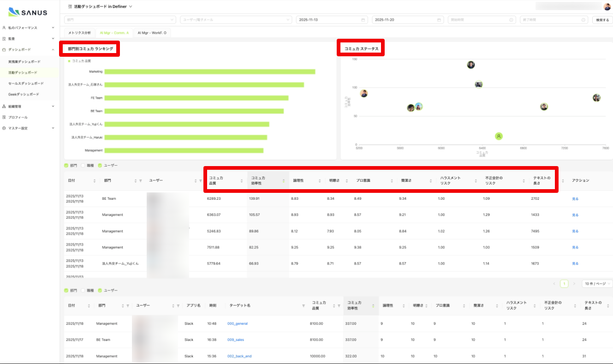This screenshot has height=364, width=613.
Task: Open the 10 件/ページ page size dropdown
Action: (597, 284)
